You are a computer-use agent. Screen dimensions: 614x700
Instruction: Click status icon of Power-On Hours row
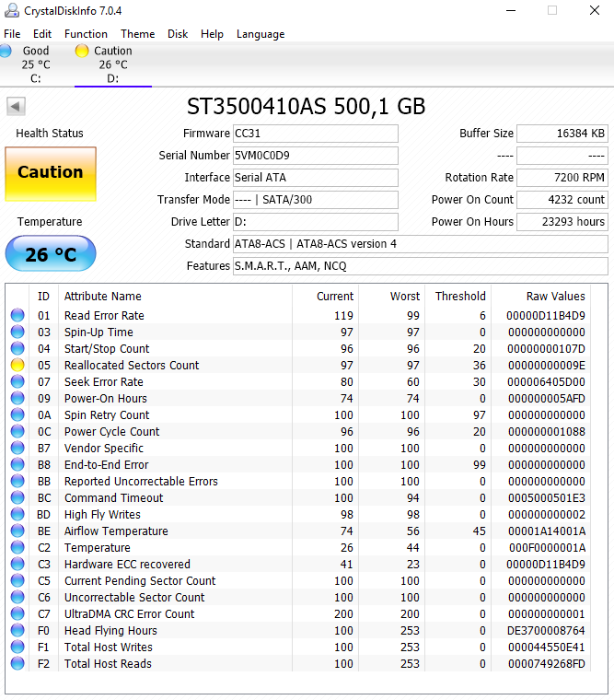coord(17,398)
